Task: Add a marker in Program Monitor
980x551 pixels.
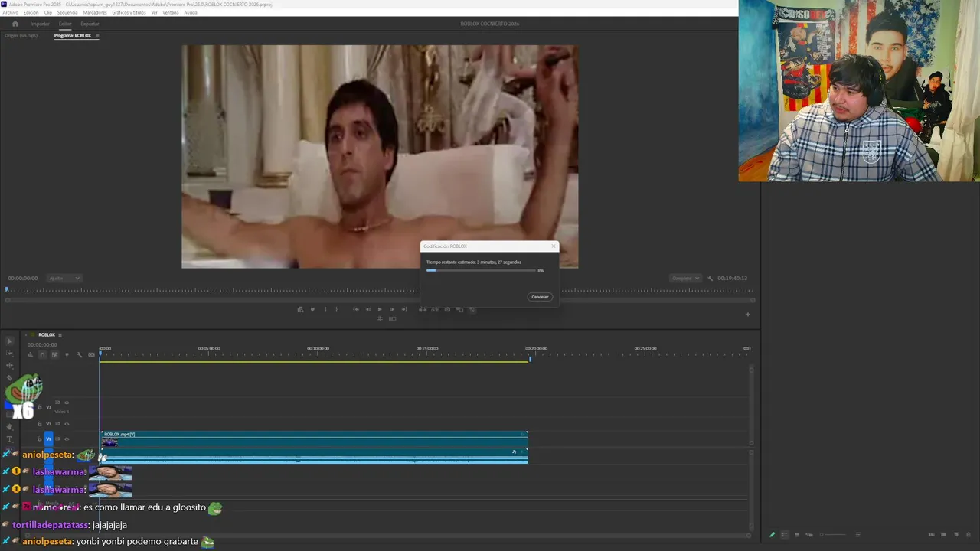Action: pos(312,309)
